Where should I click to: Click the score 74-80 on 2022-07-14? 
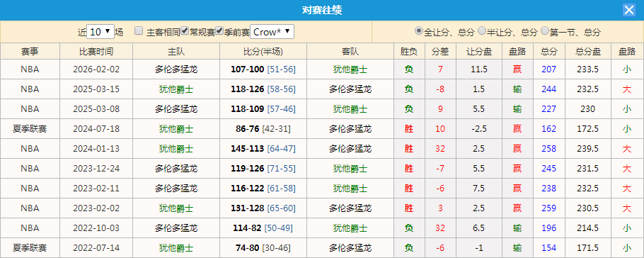(x=248, y=248)
